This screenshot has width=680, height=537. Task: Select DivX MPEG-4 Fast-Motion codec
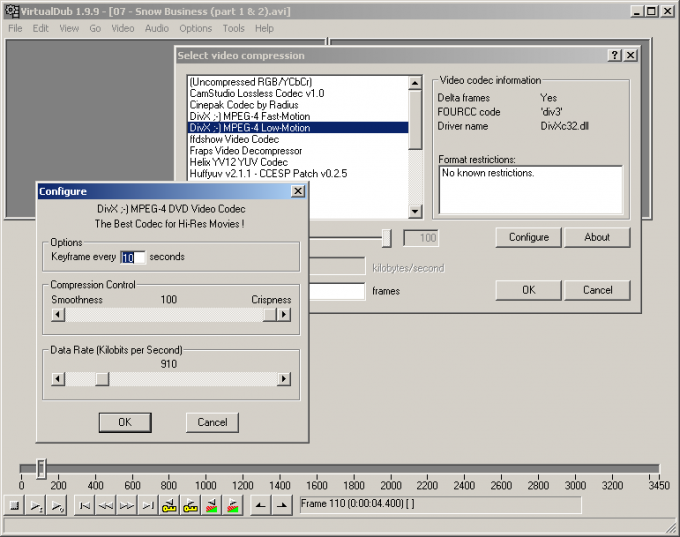(x=298, y=116)
